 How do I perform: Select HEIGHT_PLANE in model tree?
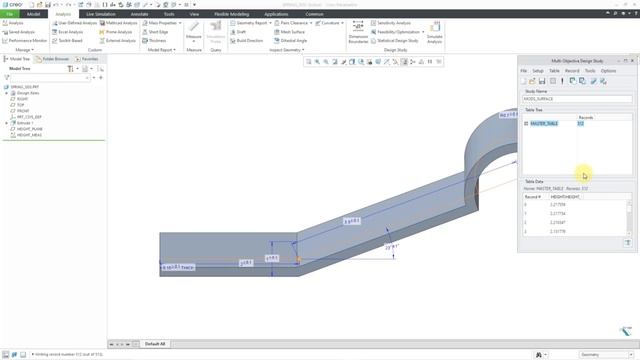click(29, 129)
